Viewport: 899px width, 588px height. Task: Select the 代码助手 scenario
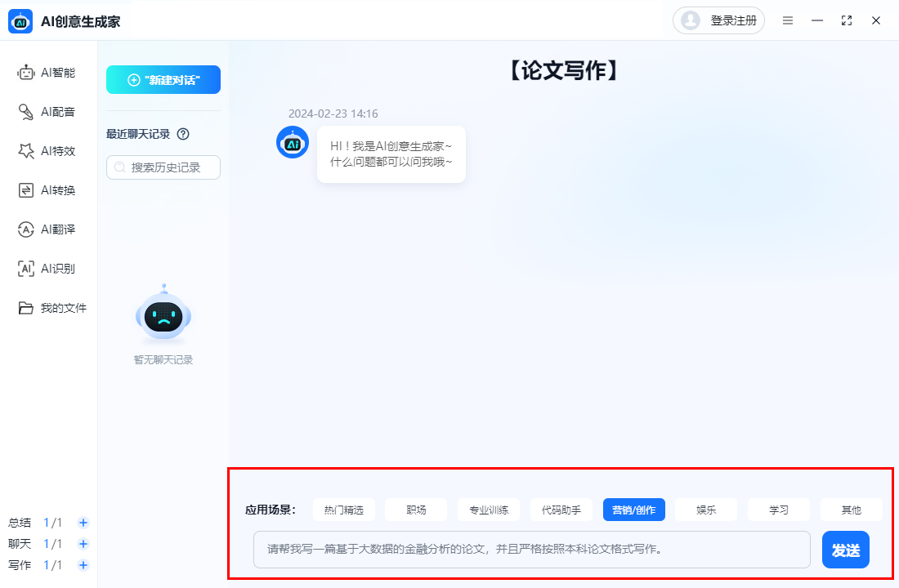click(x=561, y=509)
